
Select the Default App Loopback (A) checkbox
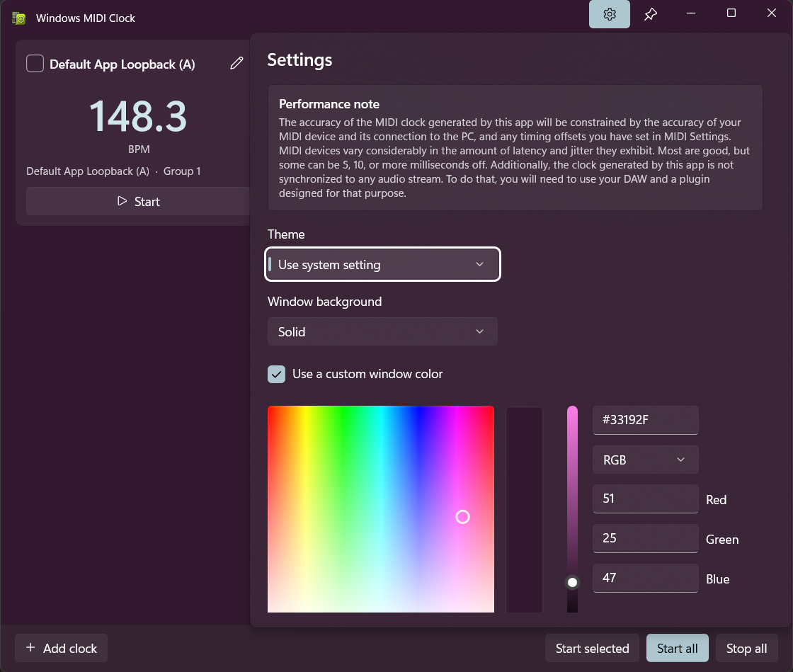pos(35,64)
